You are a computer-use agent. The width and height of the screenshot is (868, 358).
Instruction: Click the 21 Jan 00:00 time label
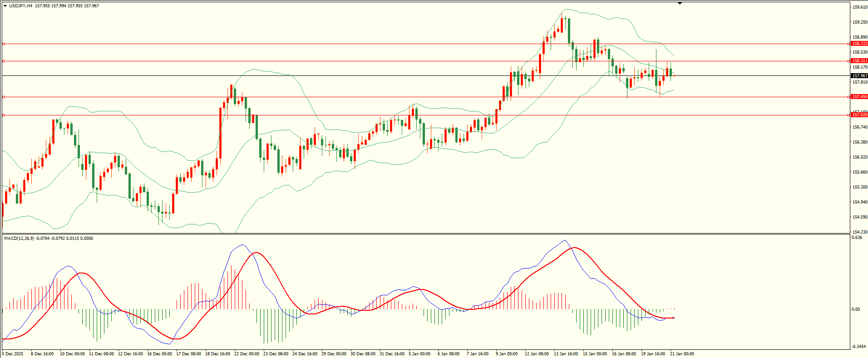(x=682, y=354)
